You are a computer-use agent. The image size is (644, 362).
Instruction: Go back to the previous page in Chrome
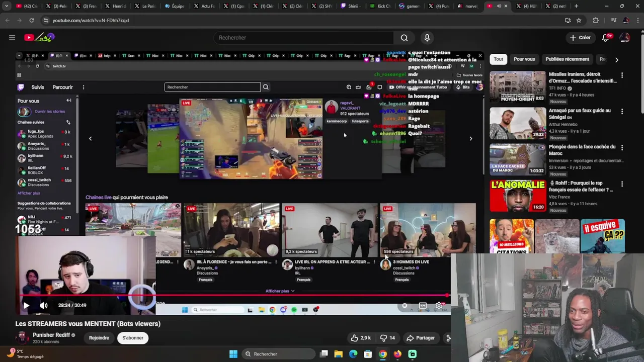pos(7,20)
